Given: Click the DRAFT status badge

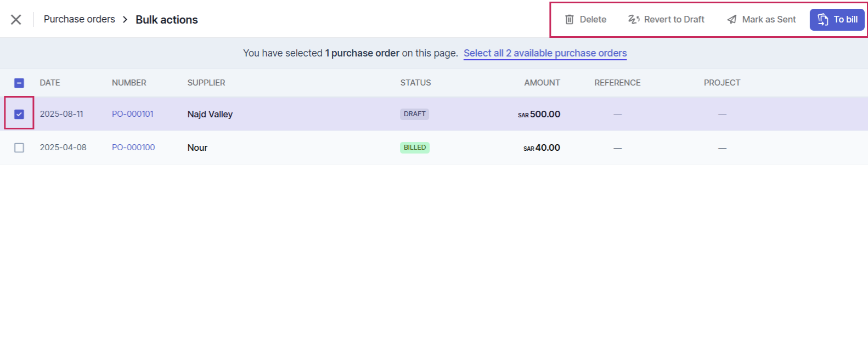Looking at the screenshot, I should pyautogui.click(x=415, y=114).
